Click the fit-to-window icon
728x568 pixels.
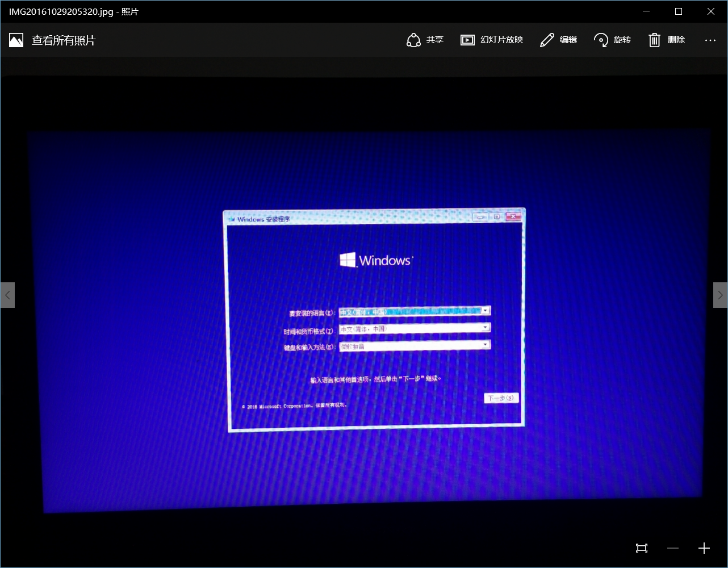coord(642,548)
